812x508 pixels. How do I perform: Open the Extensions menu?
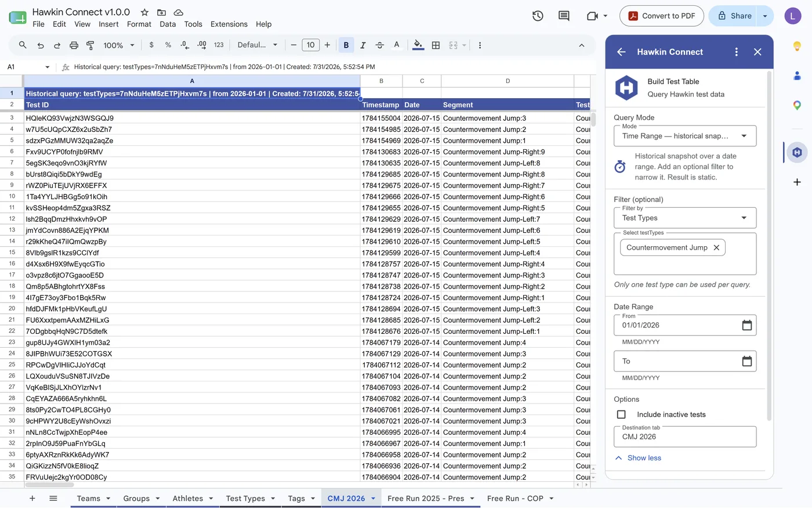229,24
